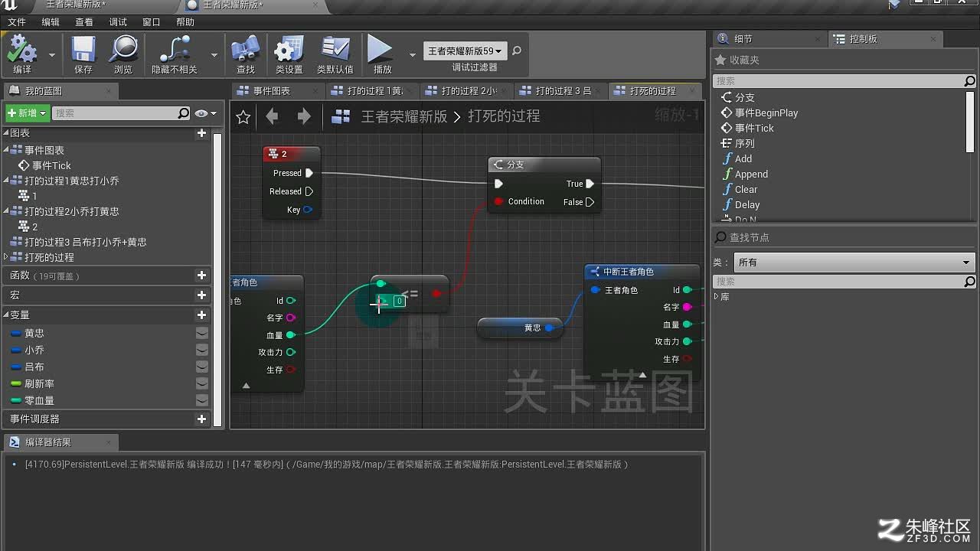Open play options dropdown arrow
Image resolution: width=980 pixels, height=551 pixels.
click(413, 55)
